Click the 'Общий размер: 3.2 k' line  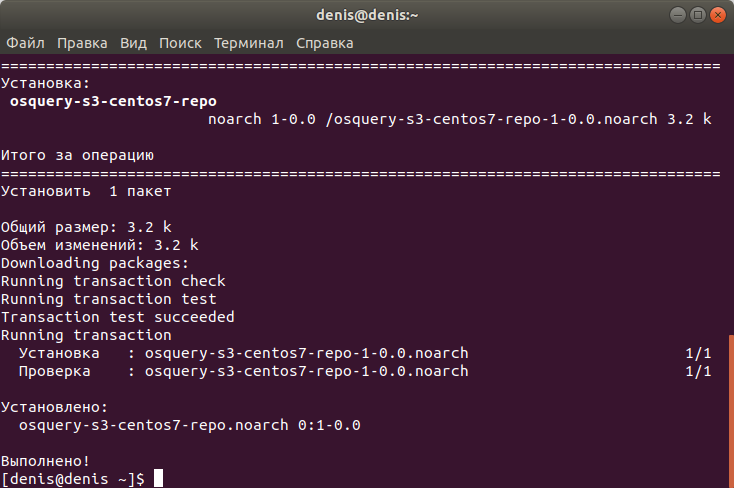(x=86, y=227)
